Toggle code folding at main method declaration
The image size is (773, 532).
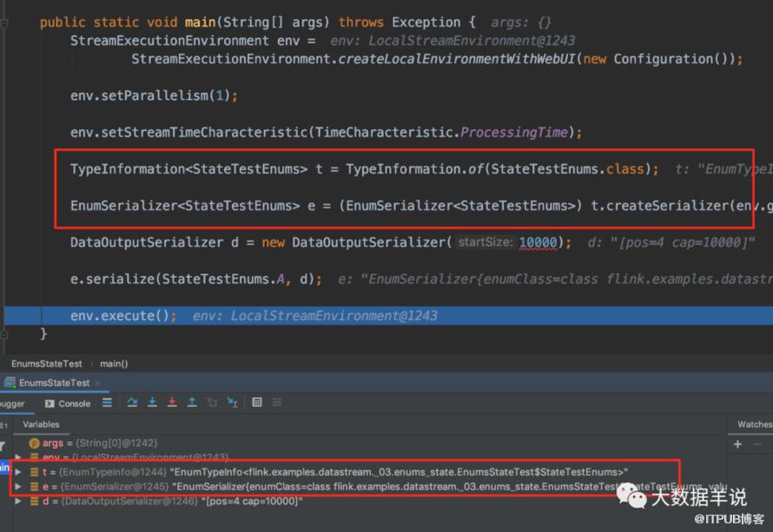coord(4,23)
